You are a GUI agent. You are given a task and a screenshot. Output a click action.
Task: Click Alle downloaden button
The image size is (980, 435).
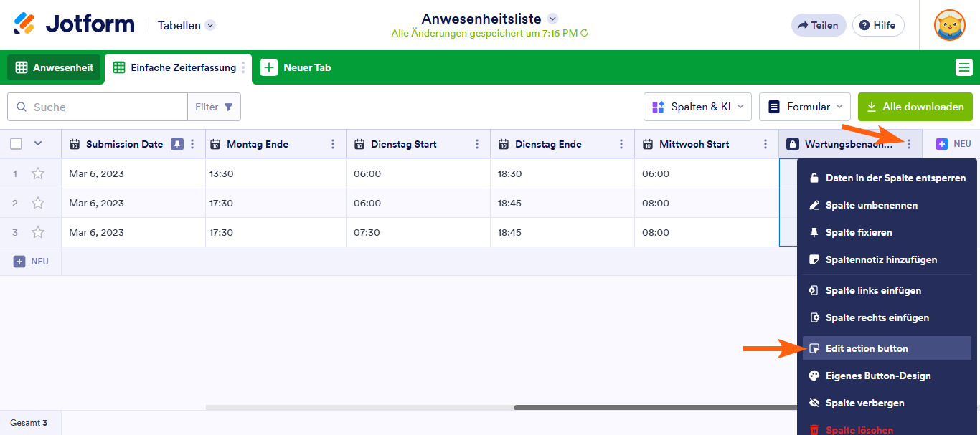(915, 107)
